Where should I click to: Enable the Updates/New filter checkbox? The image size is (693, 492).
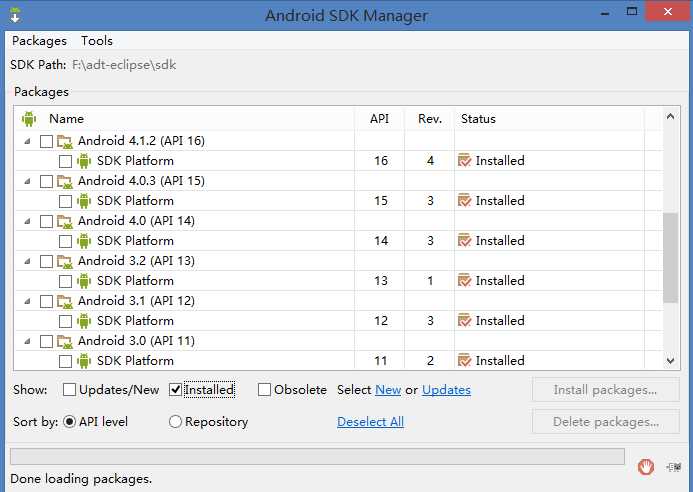(x=69, y=389)
